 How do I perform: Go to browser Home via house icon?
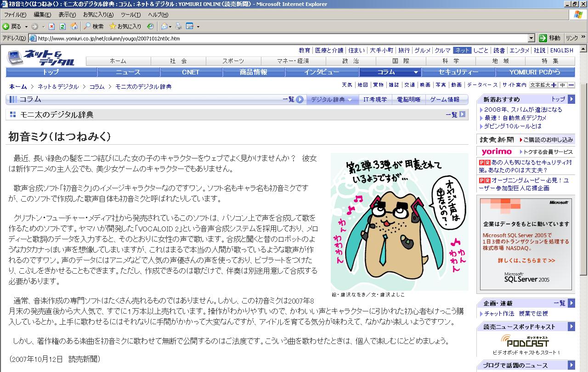pos(74,27)
